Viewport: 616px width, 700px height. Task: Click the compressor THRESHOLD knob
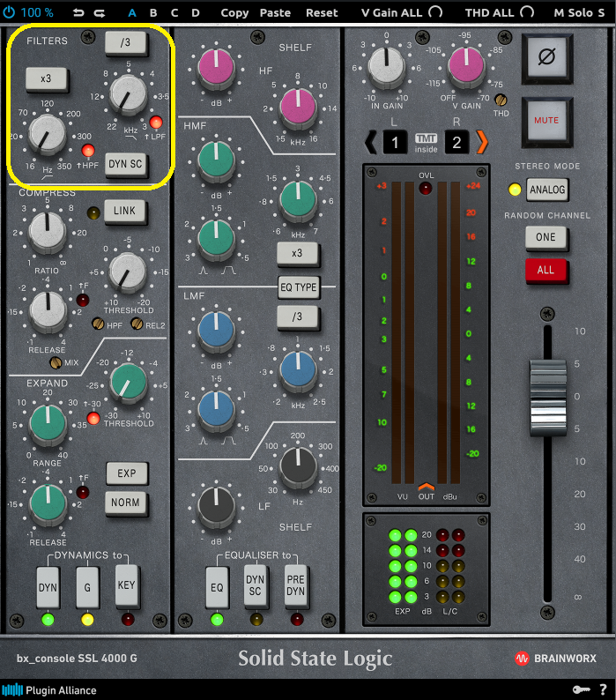click(x=128, y=272)
